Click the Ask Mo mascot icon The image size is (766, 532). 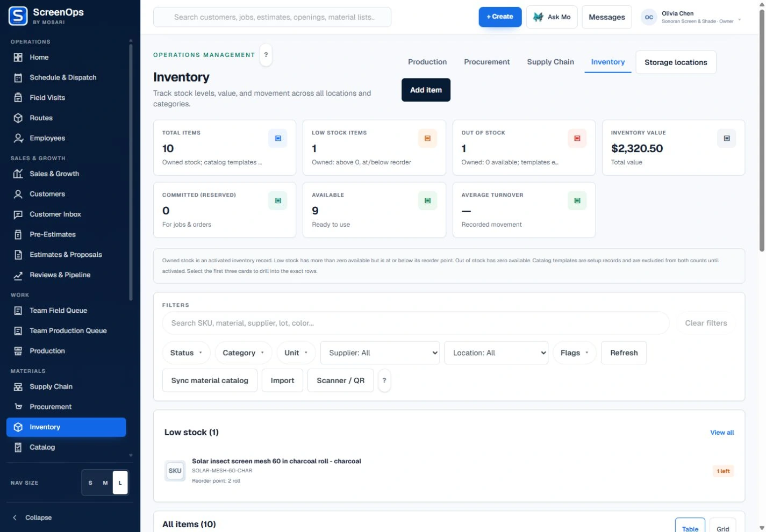pos(538,17)
